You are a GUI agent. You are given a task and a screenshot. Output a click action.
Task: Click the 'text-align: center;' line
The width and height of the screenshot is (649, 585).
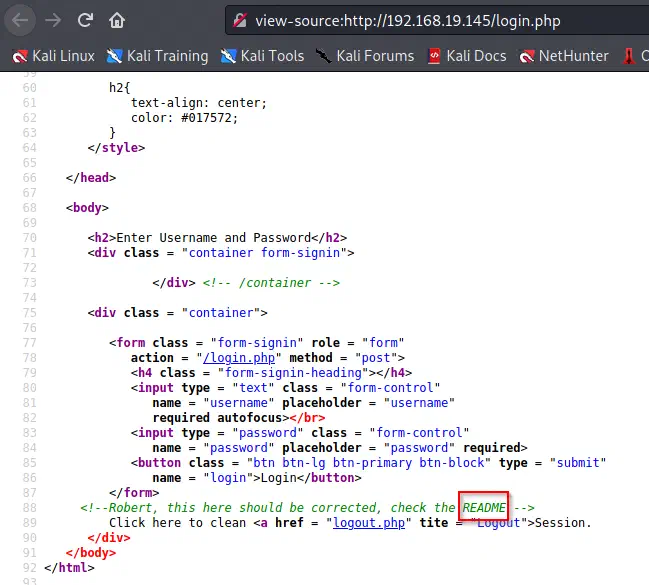pos(199,103)
